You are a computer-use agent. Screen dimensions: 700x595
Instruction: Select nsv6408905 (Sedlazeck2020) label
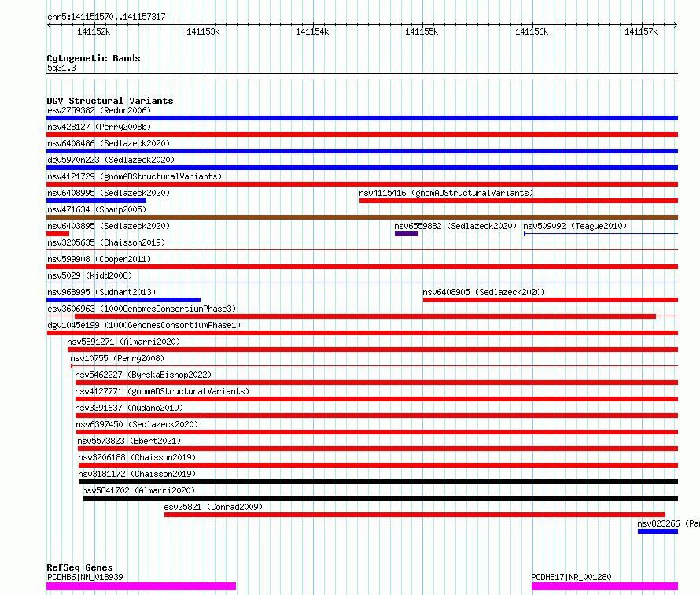(484, 292)
